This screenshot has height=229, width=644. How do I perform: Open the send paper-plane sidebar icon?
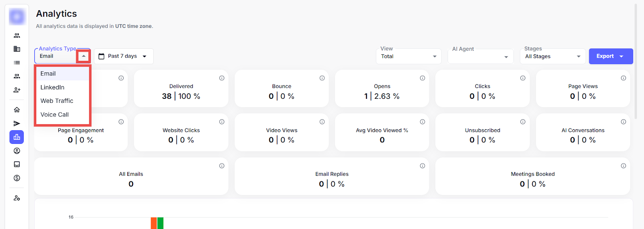coord(17,123)
